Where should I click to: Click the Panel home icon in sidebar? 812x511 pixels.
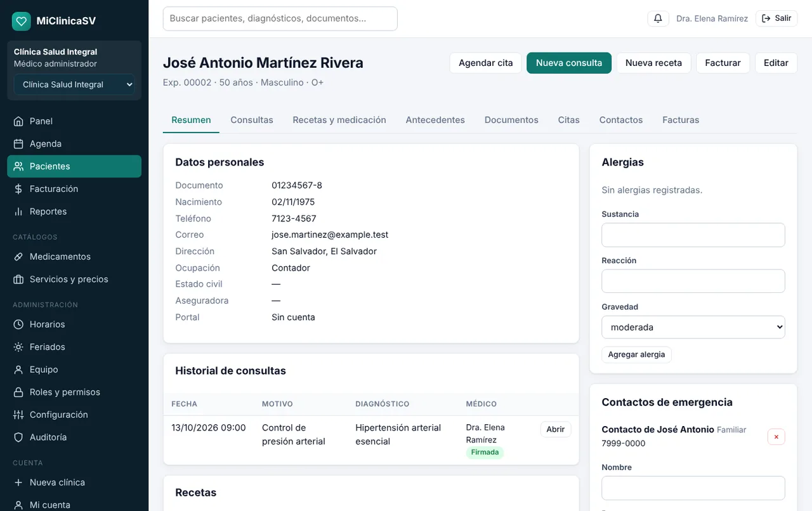pyautogui.click(x=18, y=121)
